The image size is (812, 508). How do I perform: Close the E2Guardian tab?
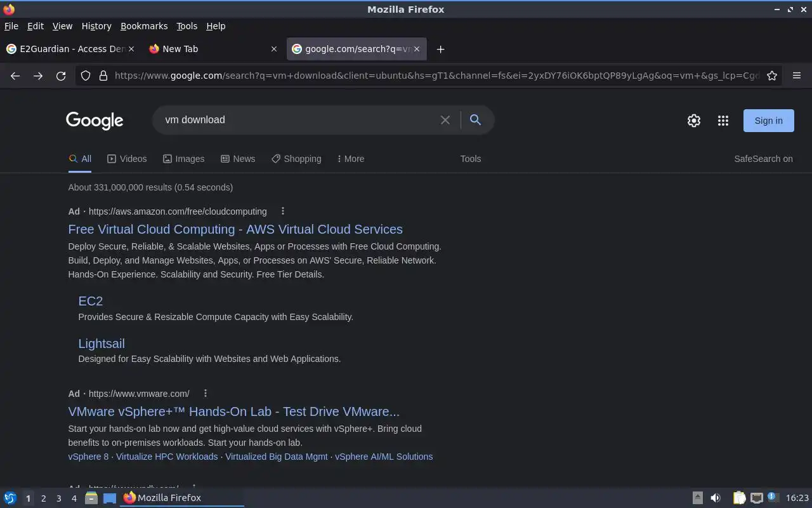click(x=131, y=49)
